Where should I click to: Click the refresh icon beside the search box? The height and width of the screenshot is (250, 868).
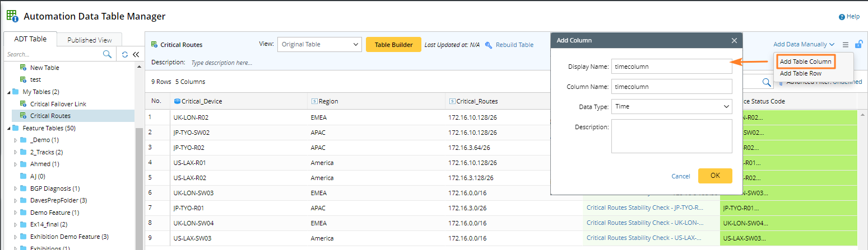coord(125,54)
